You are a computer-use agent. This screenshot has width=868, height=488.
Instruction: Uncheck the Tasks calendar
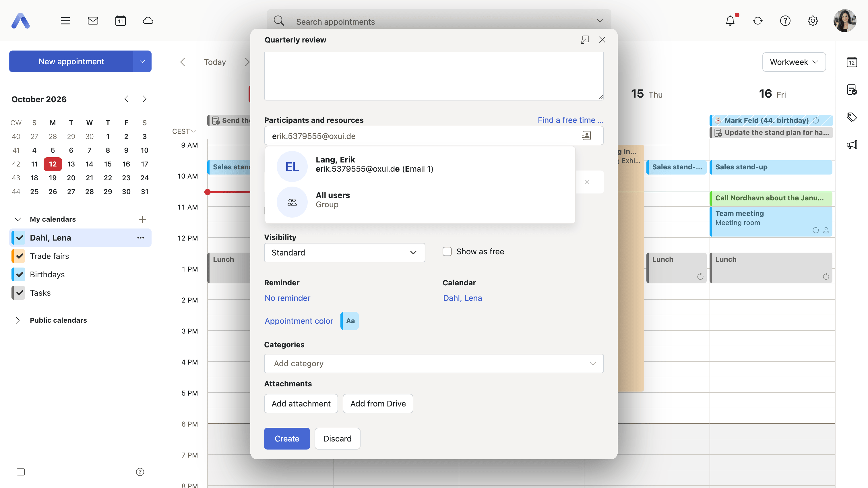pos(20,293)
